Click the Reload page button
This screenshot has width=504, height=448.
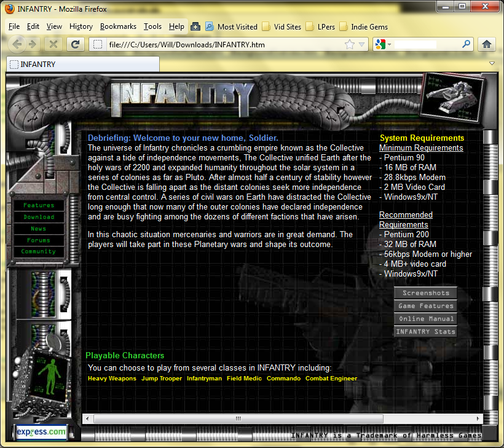(x=75, y=44)
